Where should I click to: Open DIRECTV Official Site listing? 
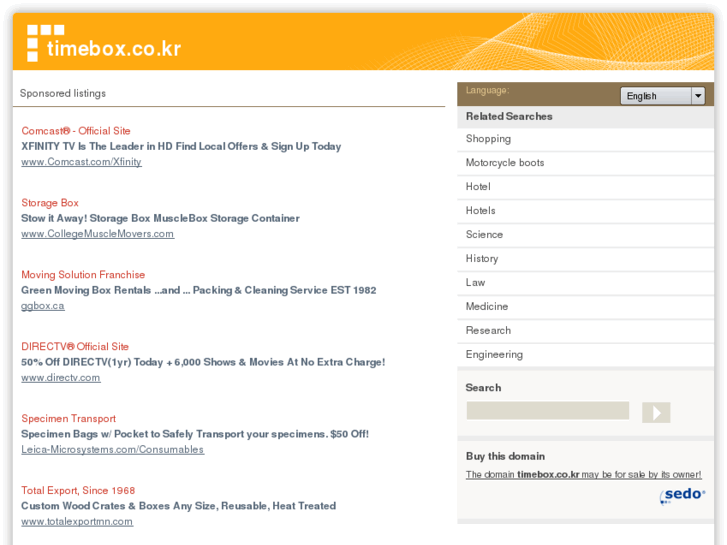click(x=75, y=346)
